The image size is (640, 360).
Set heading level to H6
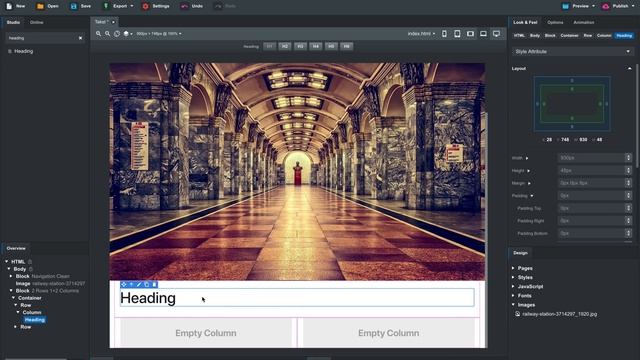[347, 46]
